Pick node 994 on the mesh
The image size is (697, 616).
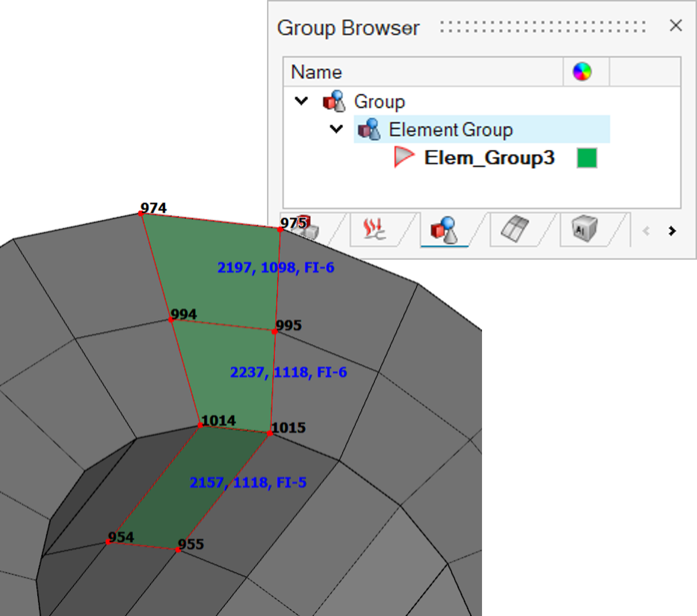[171, 320]
